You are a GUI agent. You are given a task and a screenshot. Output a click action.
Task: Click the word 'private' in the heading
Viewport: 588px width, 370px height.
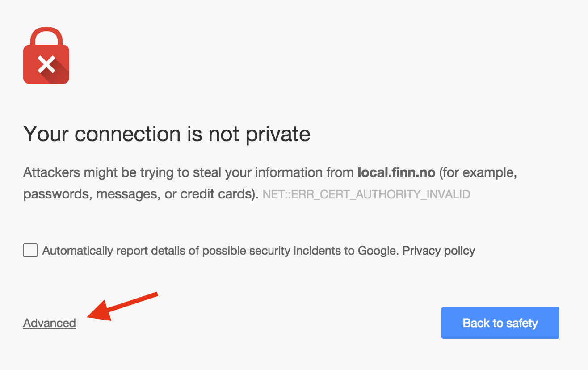[278, 134]
